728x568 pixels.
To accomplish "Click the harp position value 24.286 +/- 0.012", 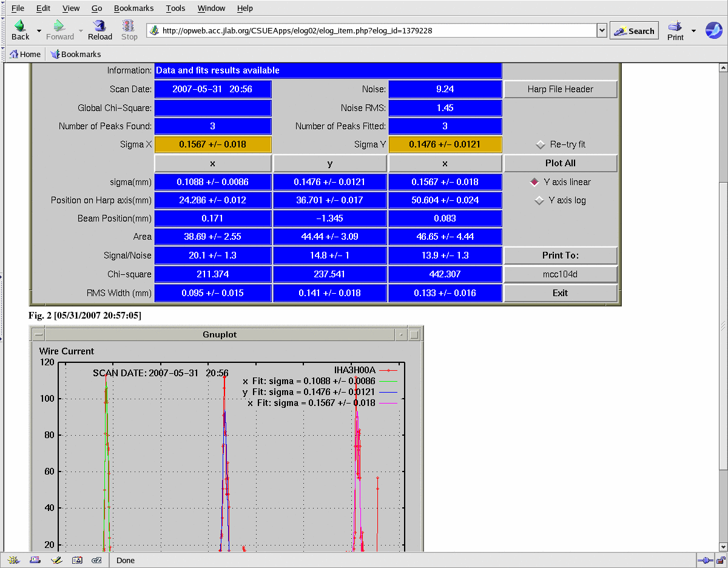I will (213, 200).
